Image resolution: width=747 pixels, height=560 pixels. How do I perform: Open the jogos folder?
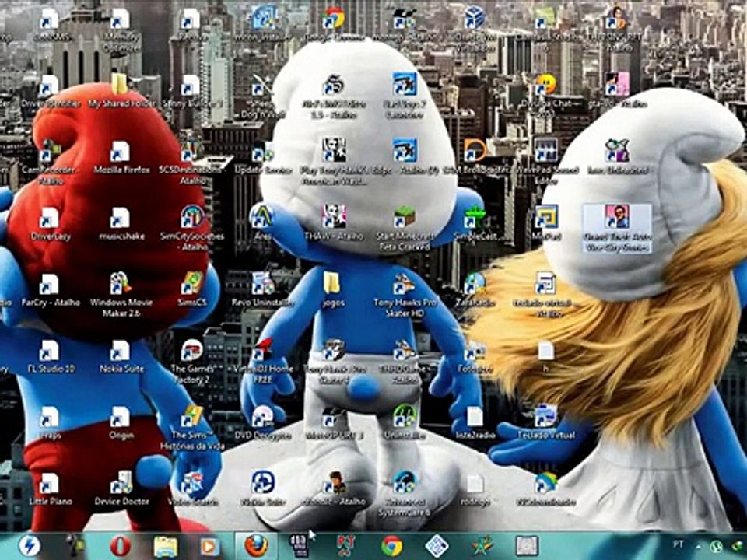point(333,289)
